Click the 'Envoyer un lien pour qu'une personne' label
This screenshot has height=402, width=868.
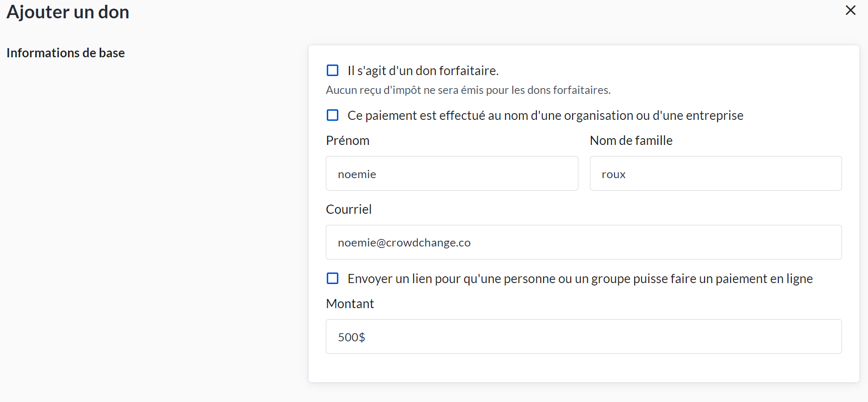(580, 279)
